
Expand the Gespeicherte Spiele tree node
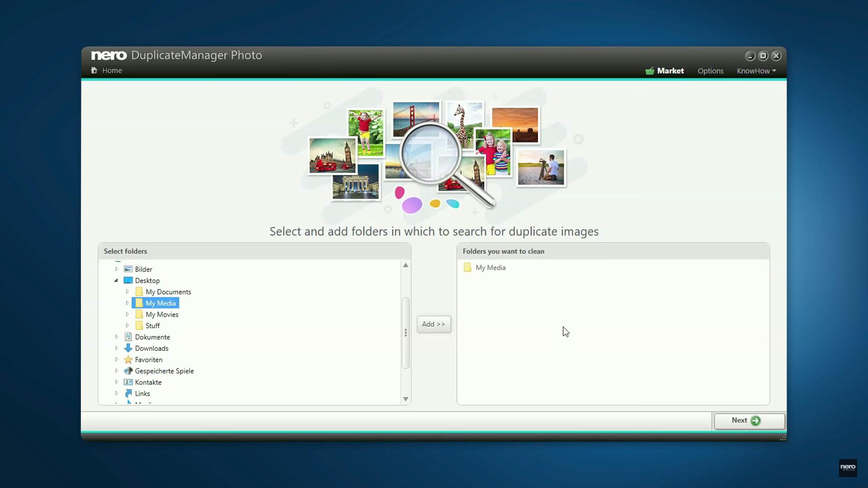tap(117, 371)
